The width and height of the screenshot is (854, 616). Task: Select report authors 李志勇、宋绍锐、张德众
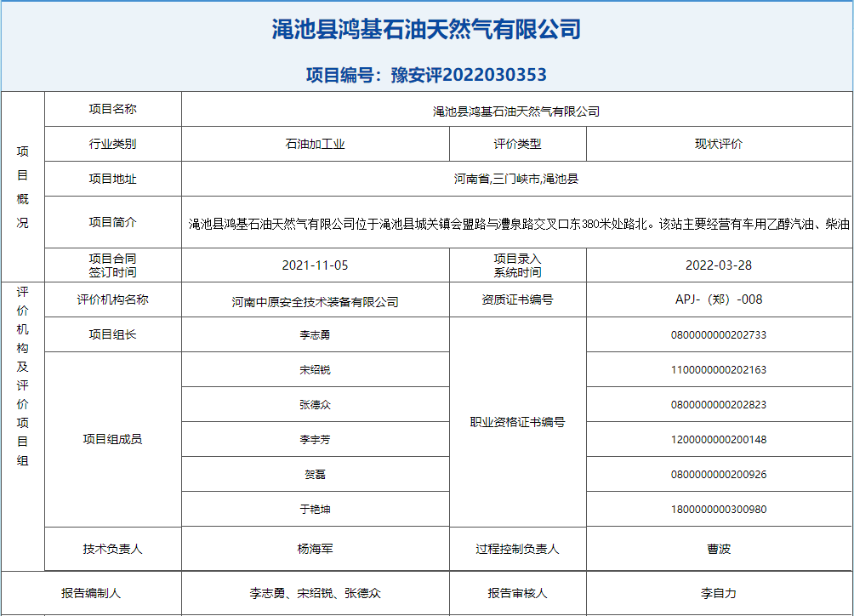point(315,593)
